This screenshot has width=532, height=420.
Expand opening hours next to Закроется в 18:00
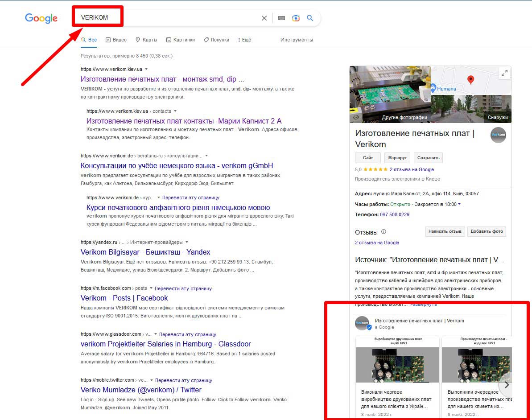point(459,204)
